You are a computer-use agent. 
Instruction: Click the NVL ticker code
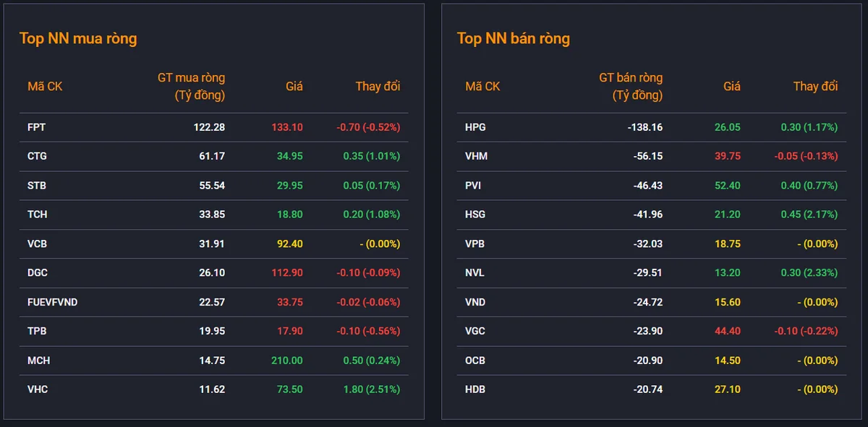pyautogui.click(x=475, y=273)
